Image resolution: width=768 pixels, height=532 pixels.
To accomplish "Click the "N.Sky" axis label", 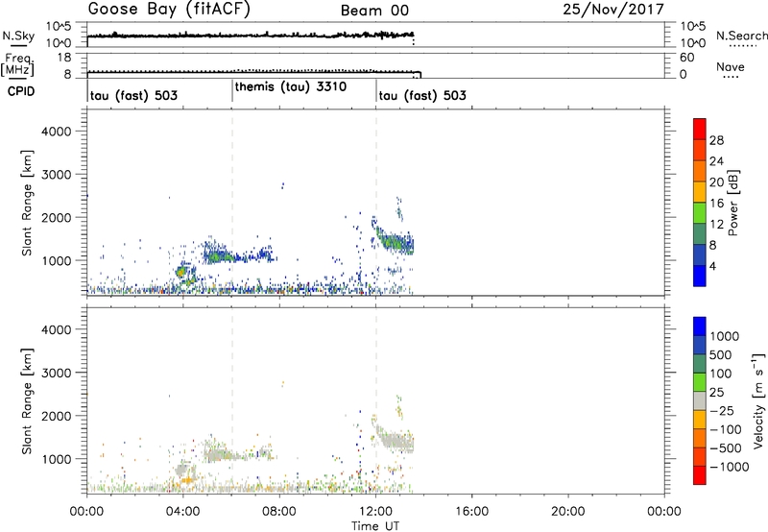I will [x=18, y=36].
